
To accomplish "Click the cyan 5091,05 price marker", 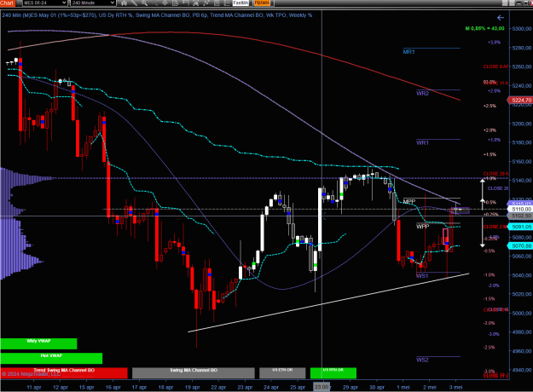I will (520, 227).
